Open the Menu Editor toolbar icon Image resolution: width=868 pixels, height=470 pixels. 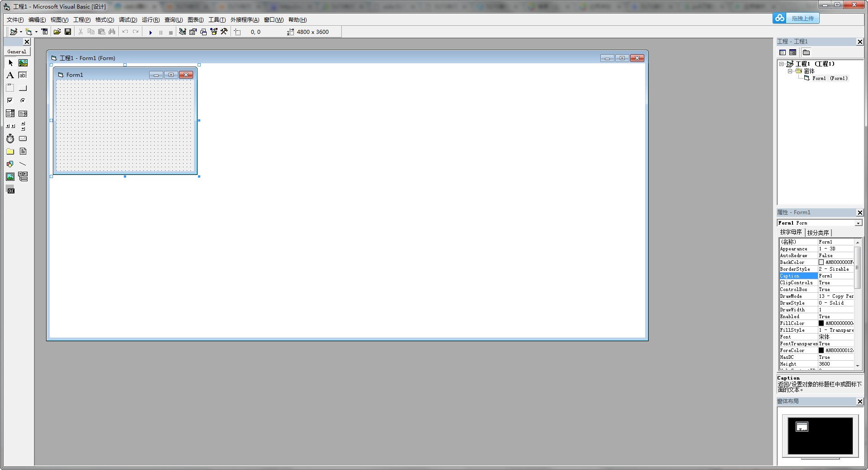point(44,32)
